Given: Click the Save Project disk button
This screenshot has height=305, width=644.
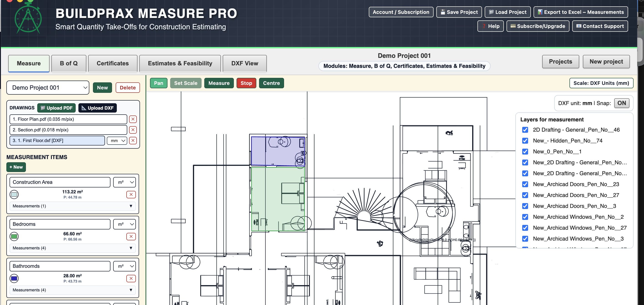Looking at the screenshot, I should coord(459,12).
